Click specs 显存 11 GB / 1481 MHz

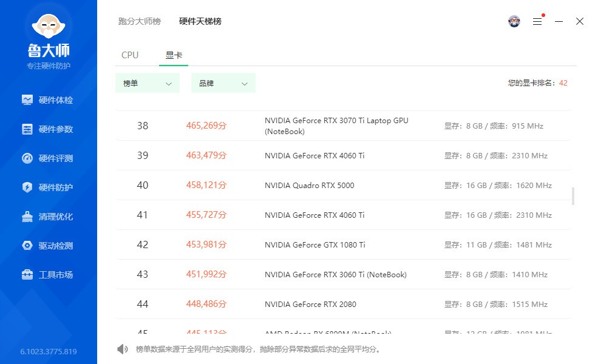498,245
